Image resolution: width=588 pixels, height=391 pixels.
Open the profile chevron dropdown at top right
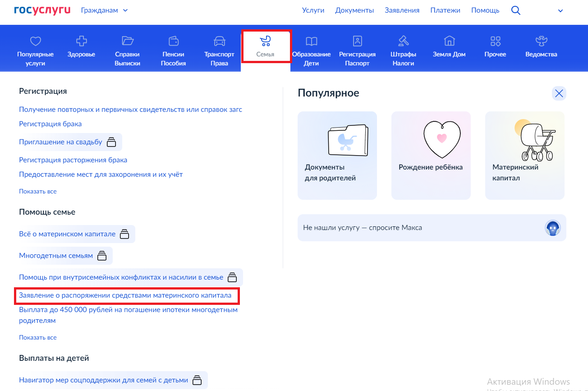(x=560, y=11)
